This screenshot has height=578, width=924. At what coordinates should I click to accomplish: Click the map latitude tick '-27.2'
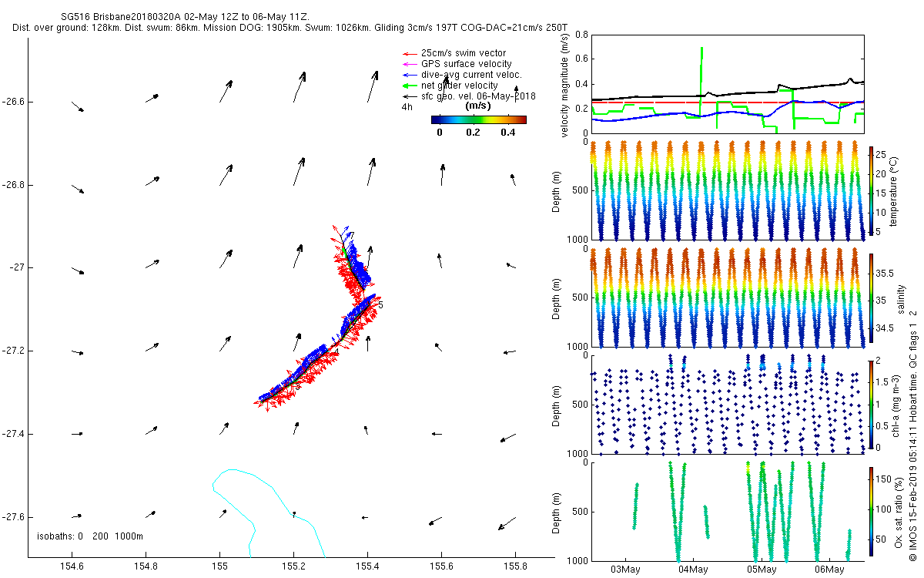click(13, 351)
